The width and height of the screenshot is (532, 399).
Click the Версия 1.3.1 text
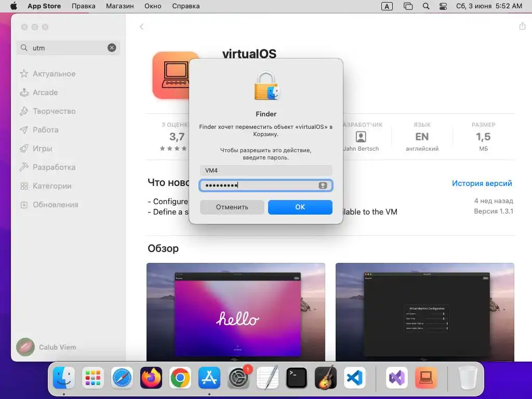point(494,211)
